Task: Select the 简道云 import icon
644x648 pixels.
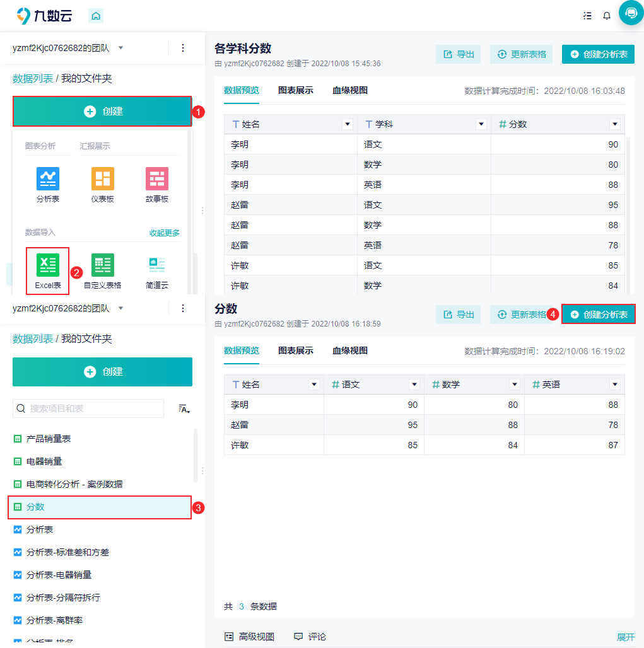Action: tap(157, 265)
